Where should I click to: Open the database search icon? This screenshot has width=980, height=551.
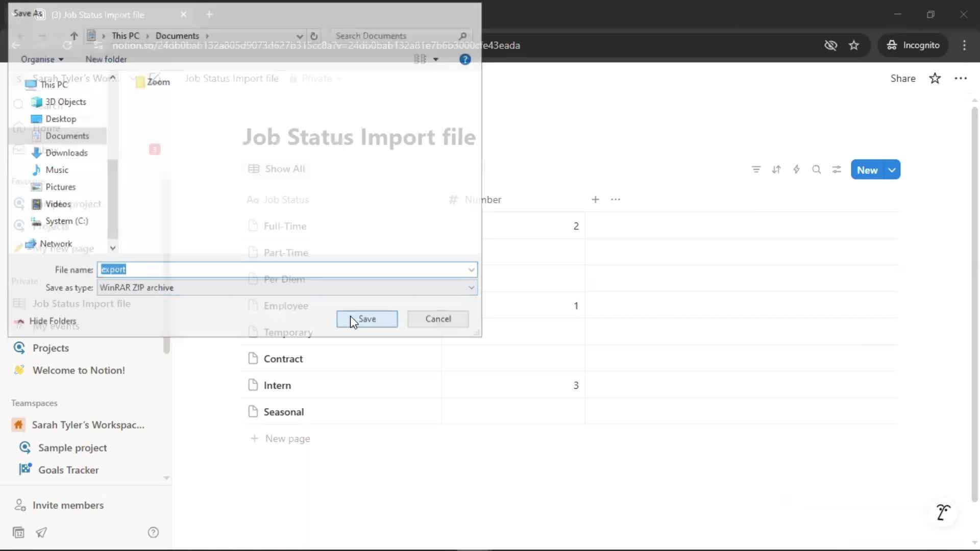click(x=816, y=170)
